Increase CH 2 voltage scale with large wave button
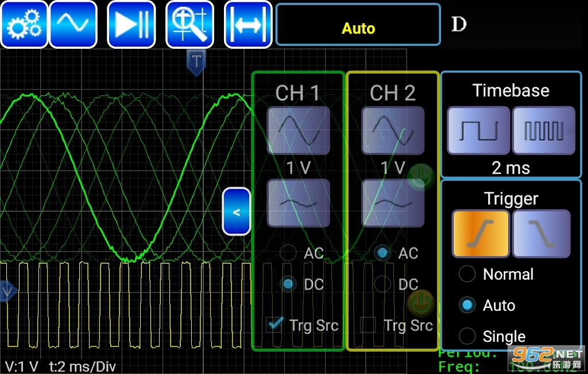Screen dimensions: 588x374 (x=393, y=130)
